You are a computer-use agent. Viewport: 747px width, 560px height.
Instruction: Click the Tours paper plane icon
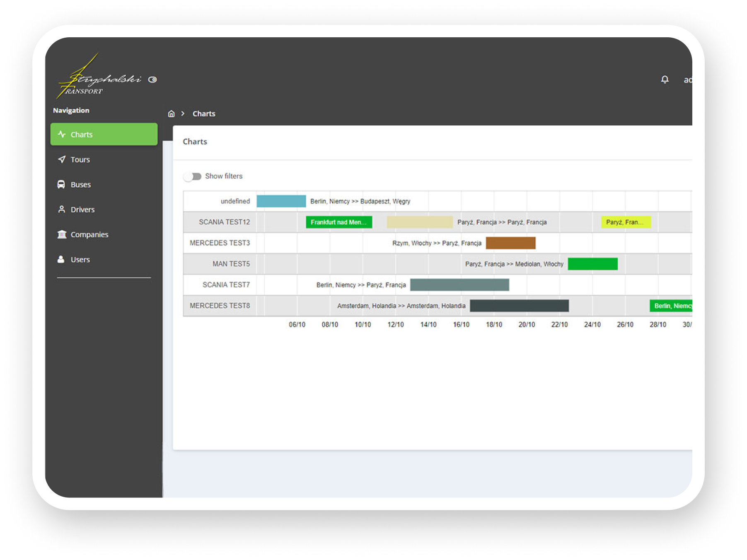(62, 159)
